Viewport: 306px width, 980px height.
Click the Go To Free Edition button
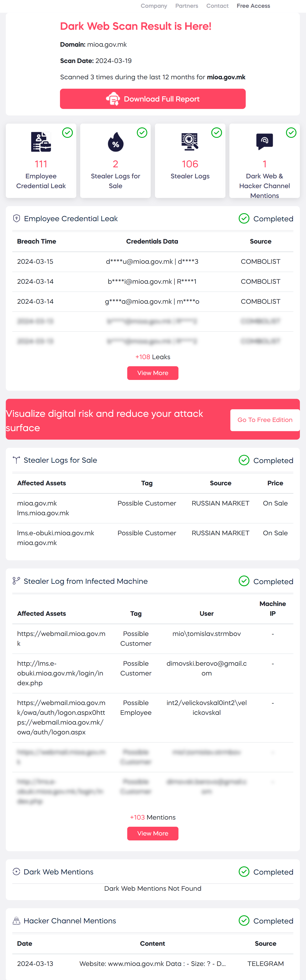click(x=265, y=420)
